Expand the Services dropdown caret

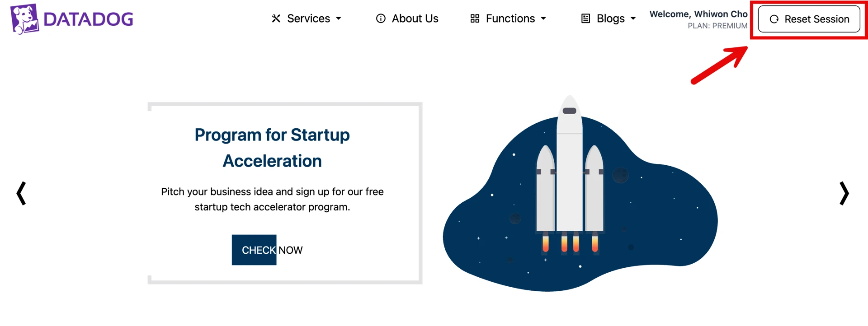(339, 19)
